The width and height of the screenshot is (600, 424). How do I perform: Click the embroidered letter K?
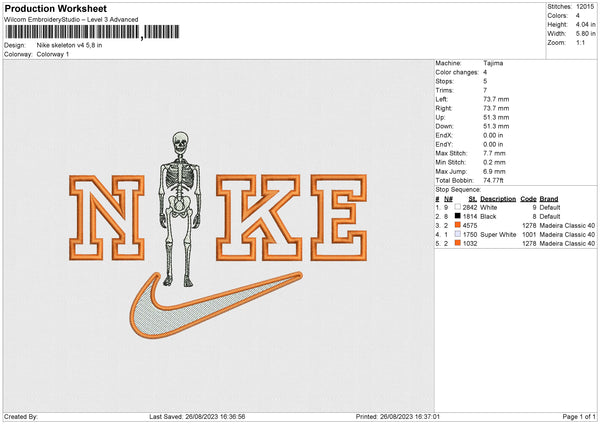point(259,217)
